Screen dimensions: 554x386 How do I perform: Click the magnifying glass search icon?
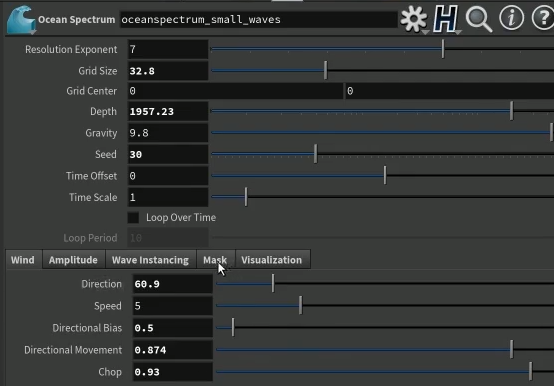click(x=479, y=19)
